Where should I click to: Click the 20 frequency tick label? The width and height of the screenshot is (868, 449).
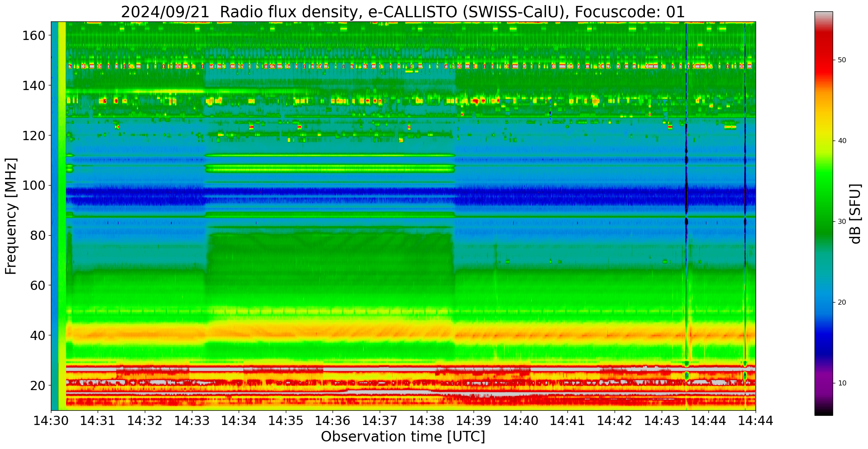(x=37, y=385)
